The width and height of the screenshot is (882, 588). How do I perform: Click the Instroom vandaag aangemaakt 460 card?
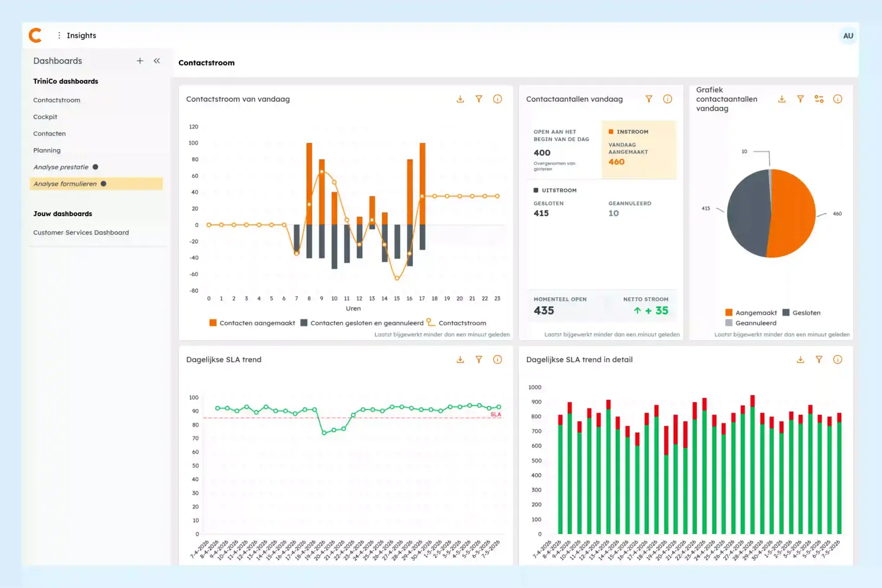[639, 149]
